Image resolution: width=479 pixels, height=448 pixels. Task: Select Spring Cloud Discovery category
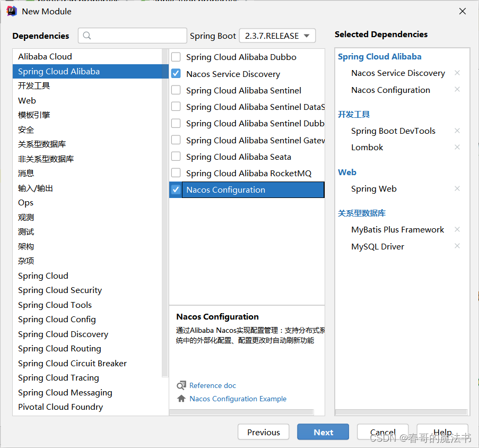[88, 334]
